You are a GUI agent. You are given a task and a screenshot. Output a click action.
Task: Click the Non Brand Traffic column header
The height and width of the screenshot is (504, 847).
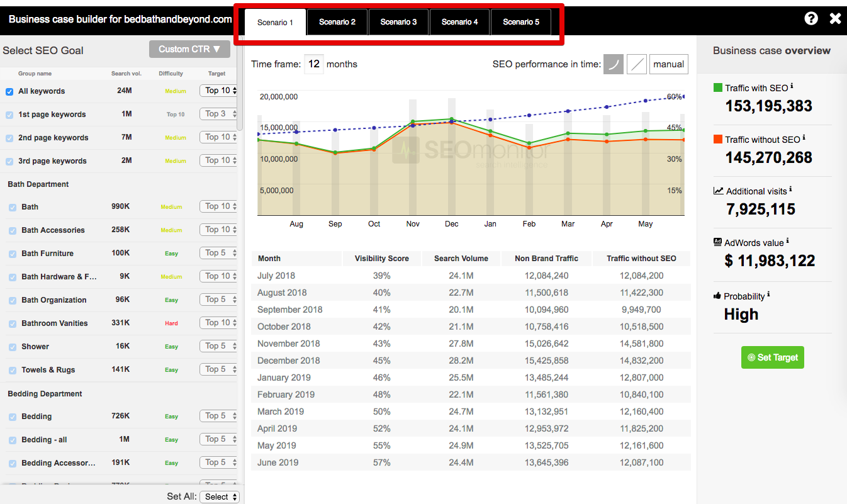546,259
